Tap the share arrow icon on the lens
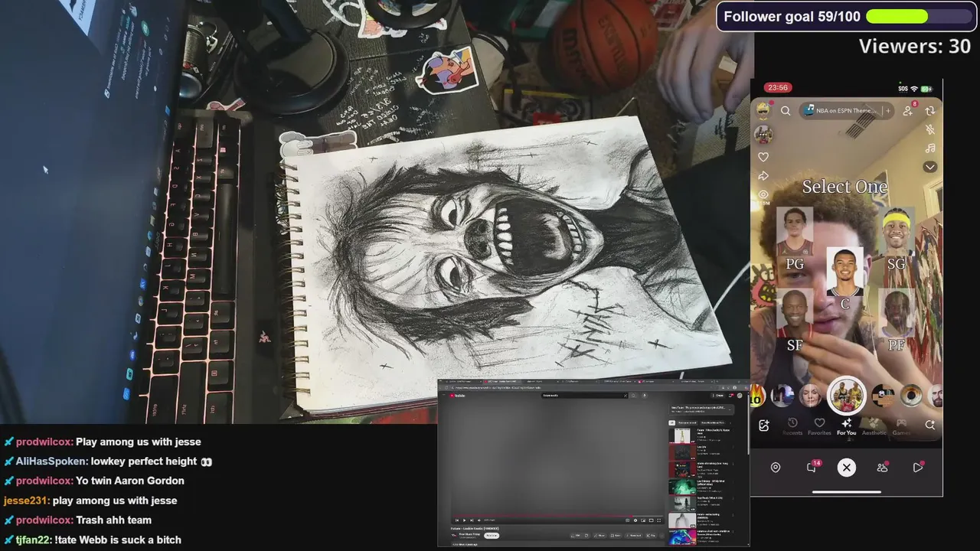 click(763, 176)
